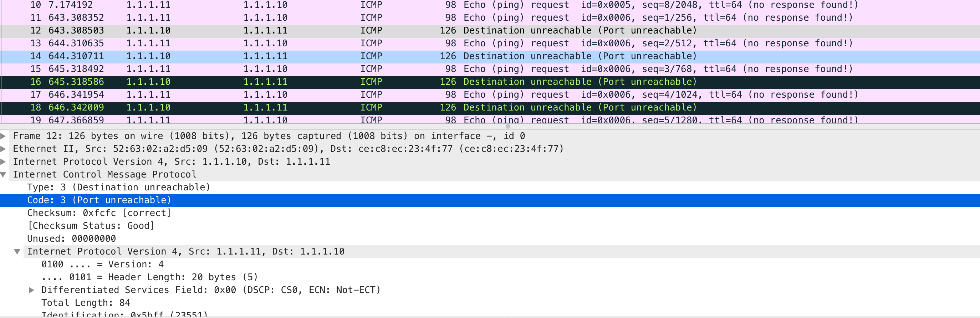
Task: Select packet 11 at time 643.308352
Action: click(490, 17)
